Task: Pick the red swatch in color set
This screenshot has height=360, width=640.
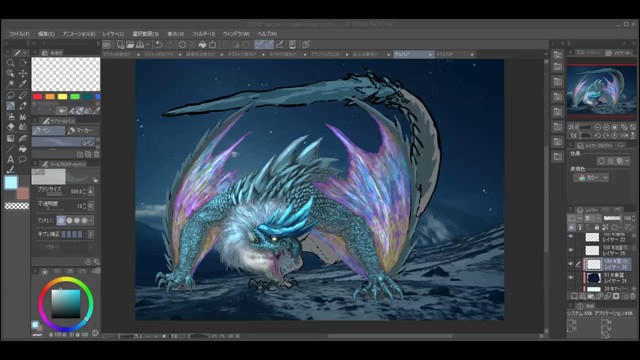Action: pyautogui.click(x=38, y=97)
